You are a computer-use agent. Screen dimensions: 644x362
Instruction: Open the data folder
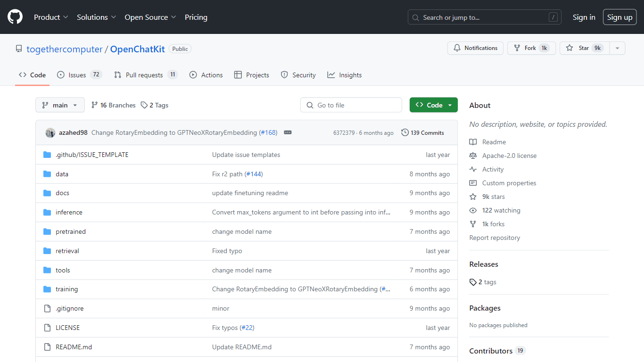pos(62,174)
